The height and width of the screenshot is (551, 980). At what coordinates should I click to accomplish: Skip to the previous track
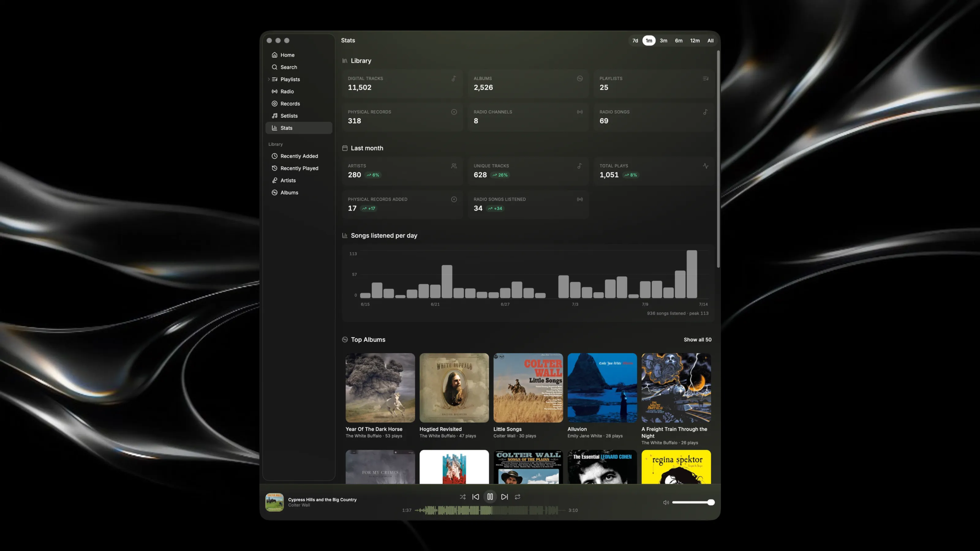point(476,497)
